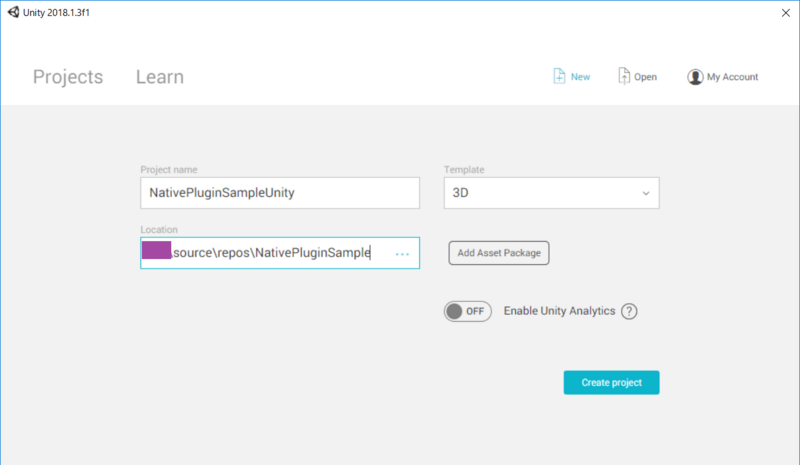Click the Unity 2018.1.3f1 window title
The height and width of the screenshot is (465, 800).
tap(56, 13)
